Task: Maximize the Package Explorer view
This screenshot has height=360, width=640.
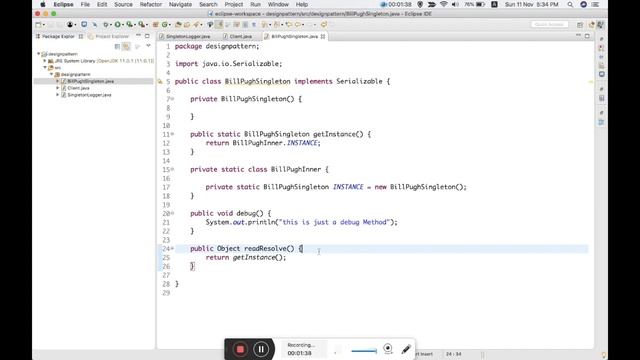Action: (147, 36)
